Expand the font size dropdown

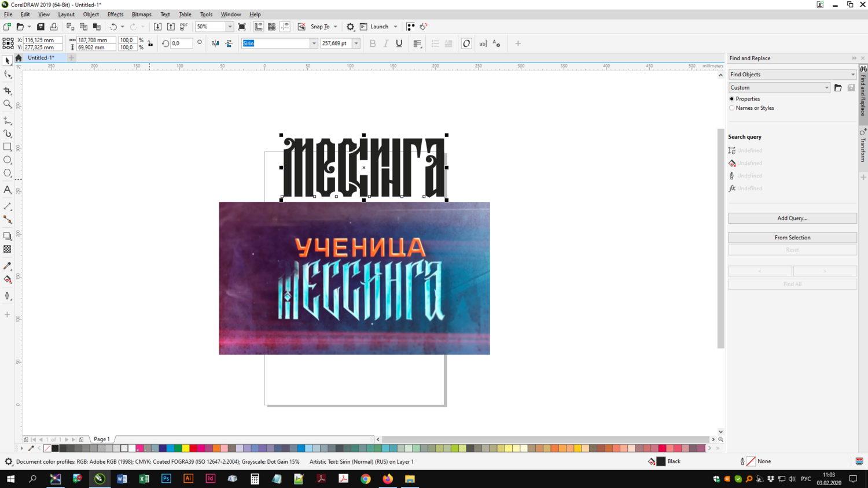(356, 43)
